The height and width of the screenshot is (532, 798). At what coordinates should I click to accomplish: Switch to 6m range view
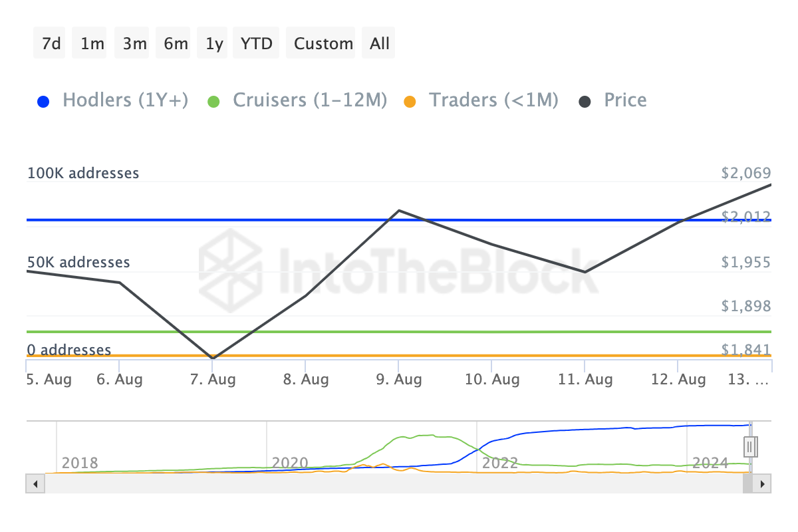175,43
